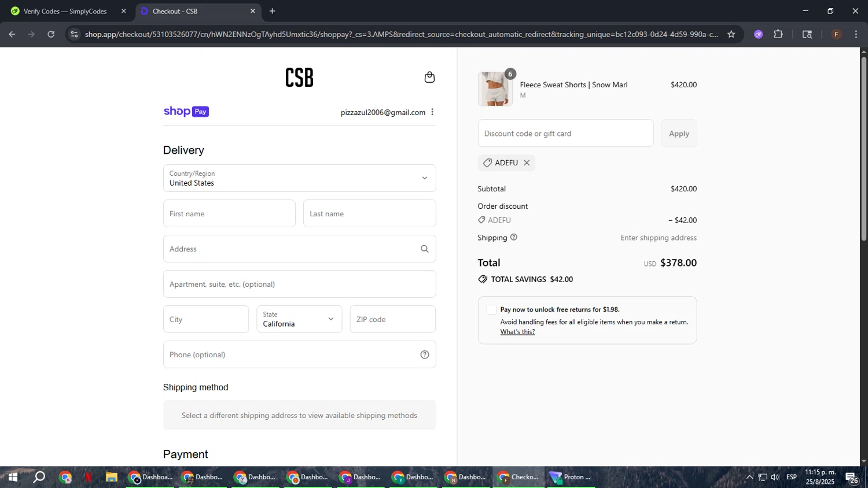Reload the checkout page

[x=51, y=34]
